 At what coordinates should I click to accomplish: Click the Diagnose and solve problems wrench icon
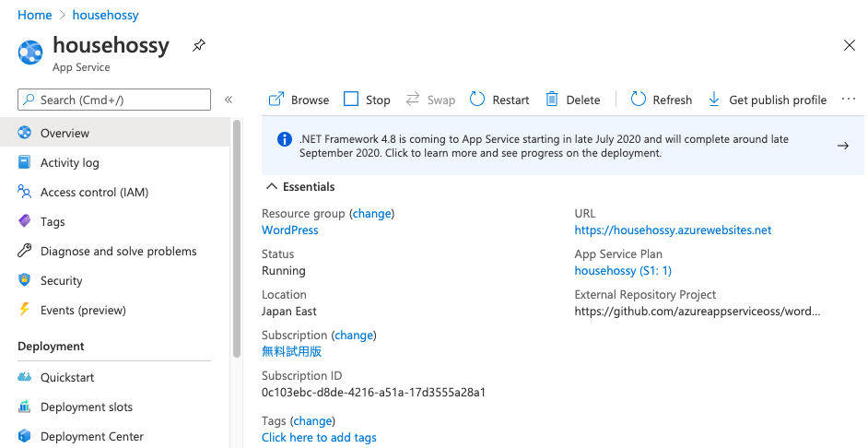pyautogui.click(x=24, y=251)
